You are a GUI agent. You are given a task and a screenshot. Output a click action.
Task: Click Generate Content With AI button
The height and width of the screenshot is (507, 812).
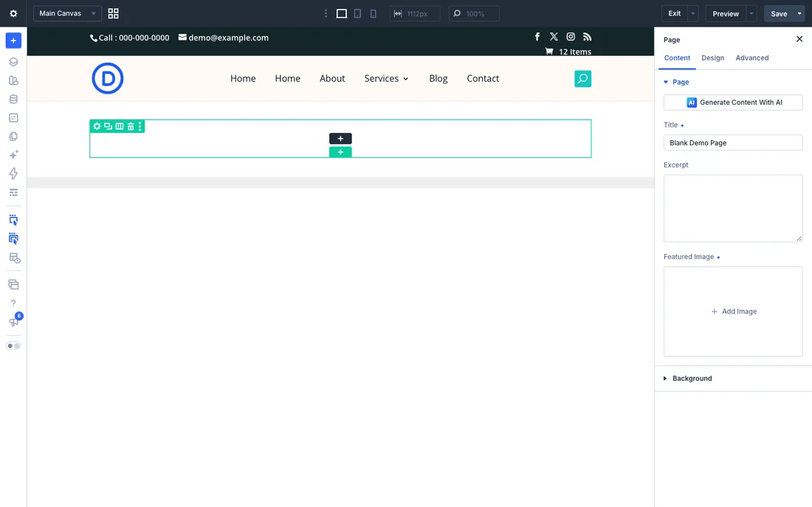(733, 102)
